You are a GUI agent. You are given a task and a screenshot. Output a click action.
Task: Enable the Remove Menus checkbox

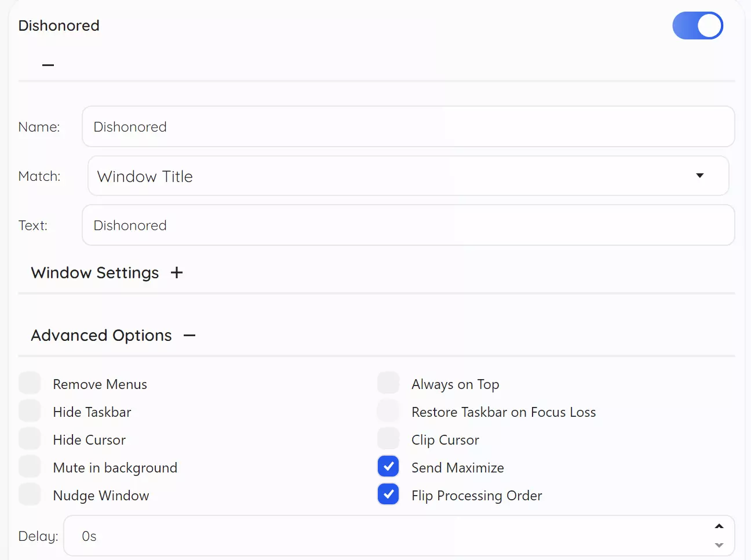click(30, 383)
